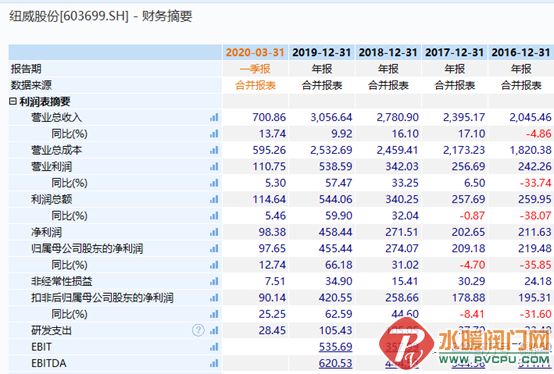The height and width of the screenshot is (374, 554).
Task: Open chart icon for EBIT row
Action: 214,347
